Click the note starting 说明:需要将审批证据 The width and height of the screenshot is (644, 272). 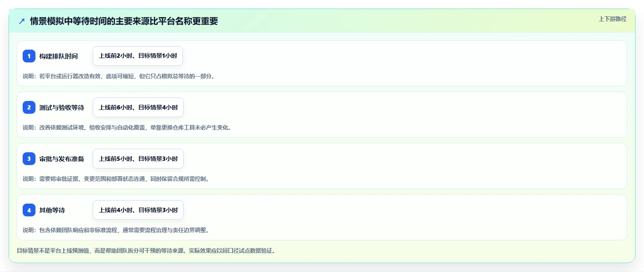pyautogui.click(x=116, y=179)
